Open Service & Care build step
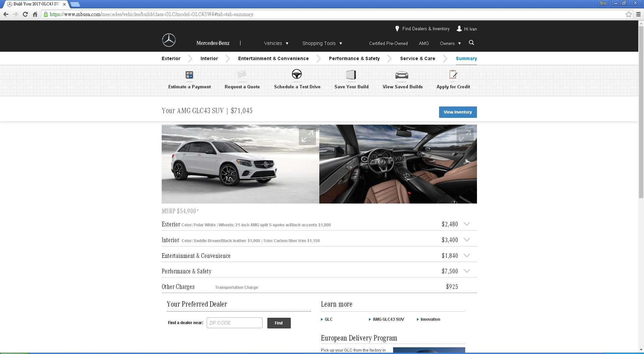Screen dimensions: 644x354 pyautogui.click(x=418, y=58)
